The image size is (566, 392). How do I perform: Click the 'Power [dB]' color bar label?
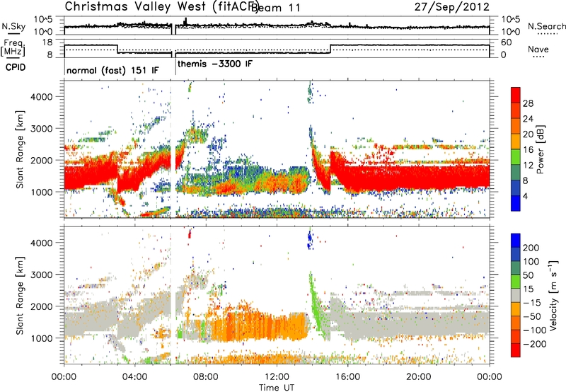pos(540,149)
